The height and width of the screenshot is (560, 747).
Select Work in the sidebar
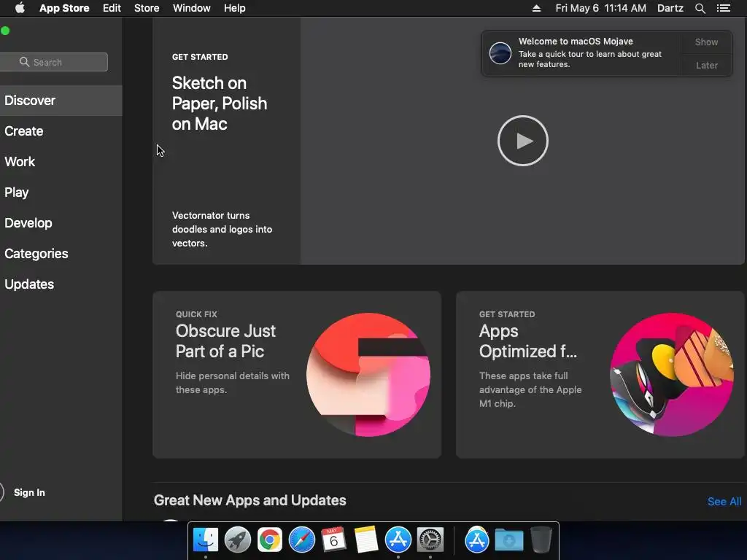[x=61, y=161]
